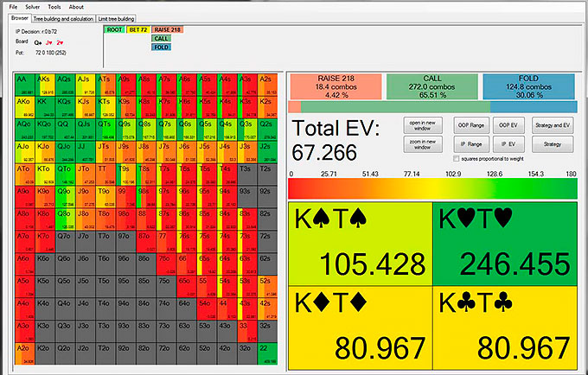Switch to Tree building and calculation tab

coord(63,17)
